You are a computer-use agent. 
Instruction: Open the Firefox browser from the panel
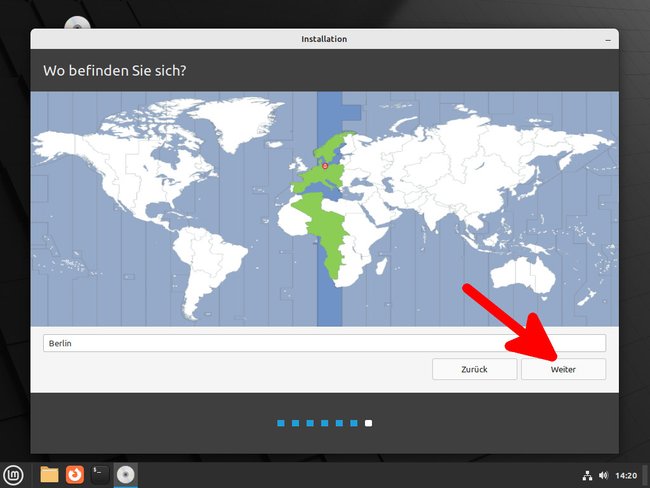click(75, 475)
